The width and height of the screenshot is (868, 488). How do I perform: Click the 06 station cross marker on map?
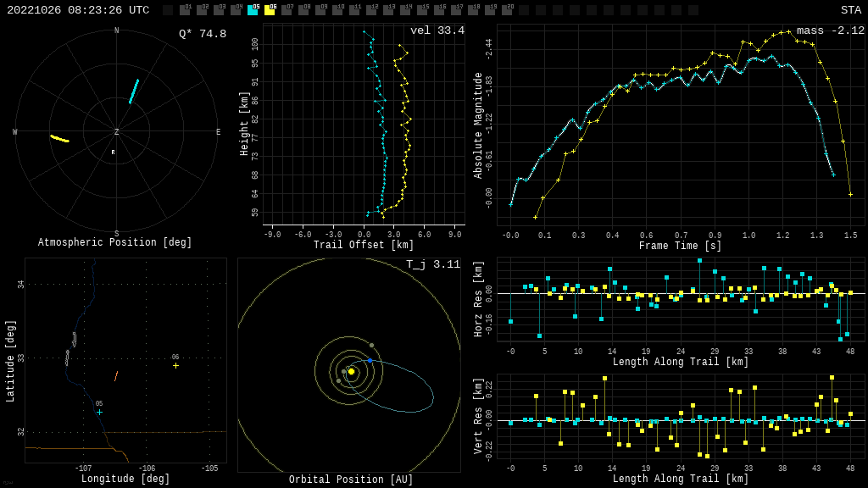175,366
